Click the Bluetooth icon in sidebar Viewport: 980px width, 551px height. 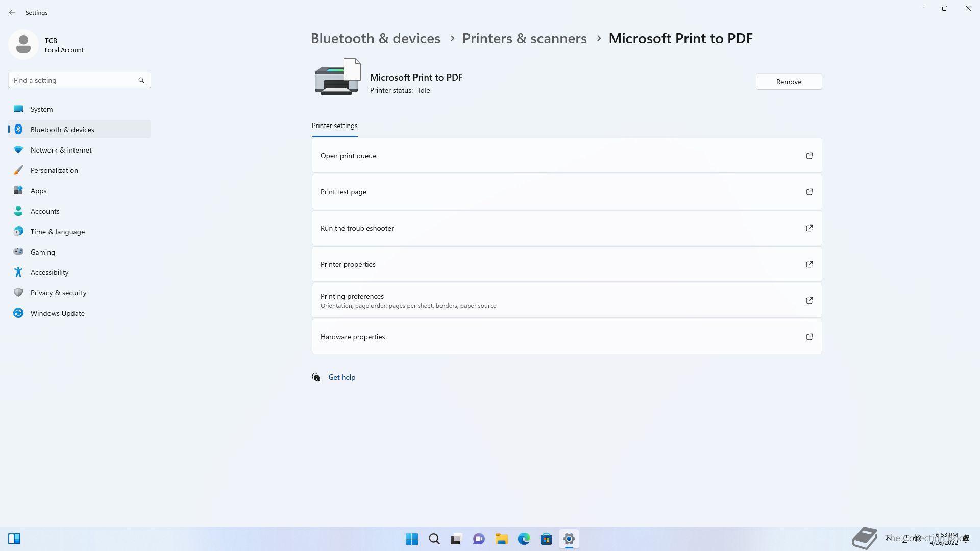[18, 129]
